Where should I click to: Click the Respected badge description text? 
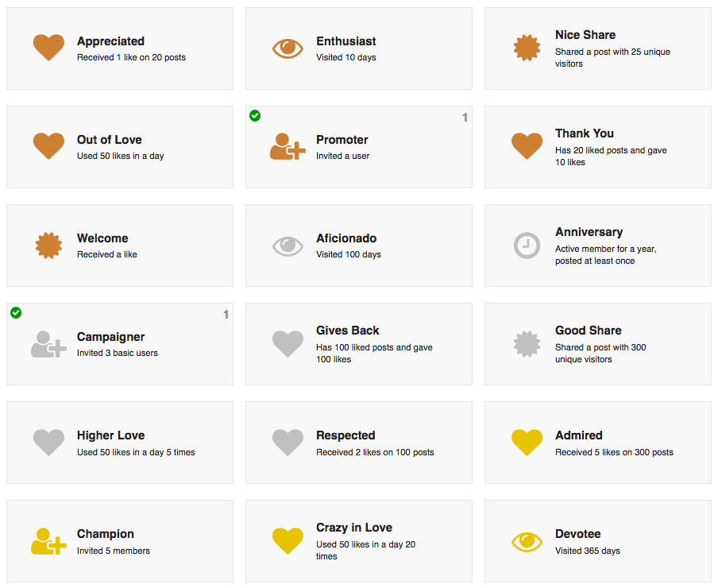375,452
